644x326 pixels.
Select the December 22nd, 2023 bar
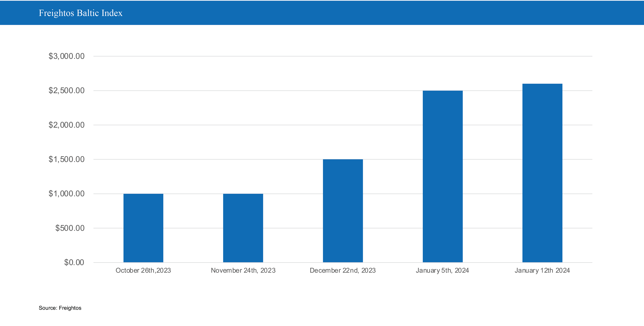tap(343, 211)
